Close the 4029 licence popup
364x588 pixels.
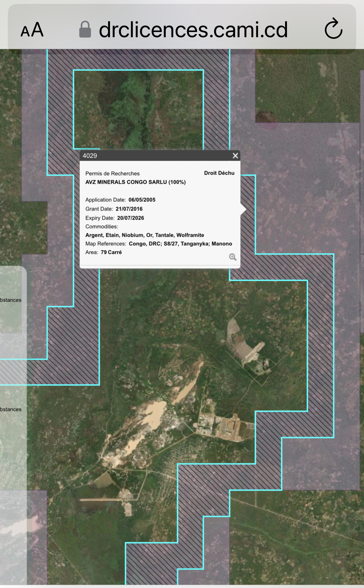(235, 156)
